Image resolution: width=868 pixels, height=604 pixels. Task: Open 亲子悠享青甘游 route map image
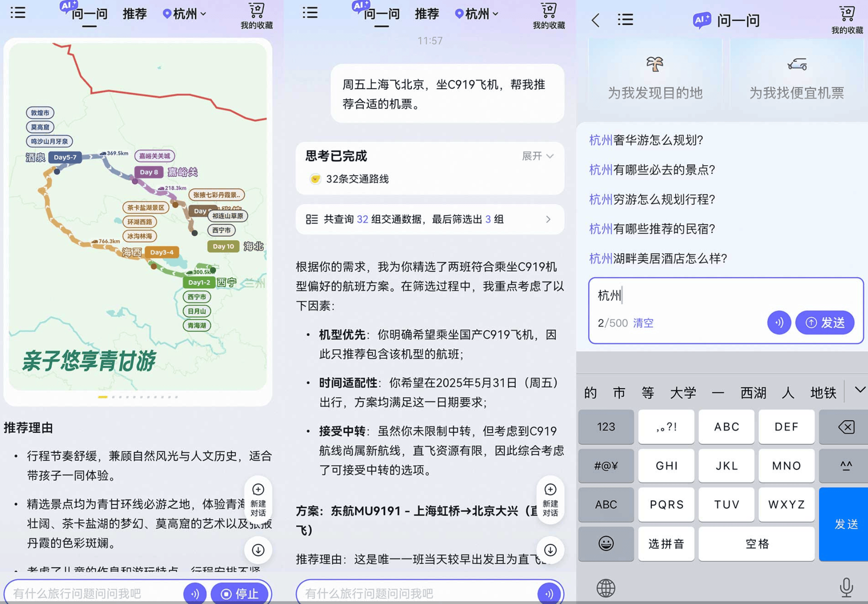point(138,217)
